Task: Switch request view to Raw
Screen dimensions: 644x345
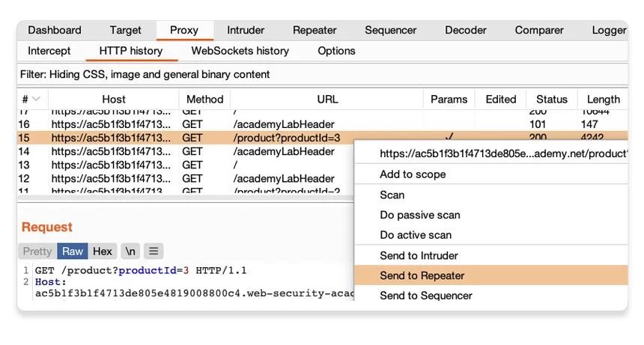Action: click(73, 251)
